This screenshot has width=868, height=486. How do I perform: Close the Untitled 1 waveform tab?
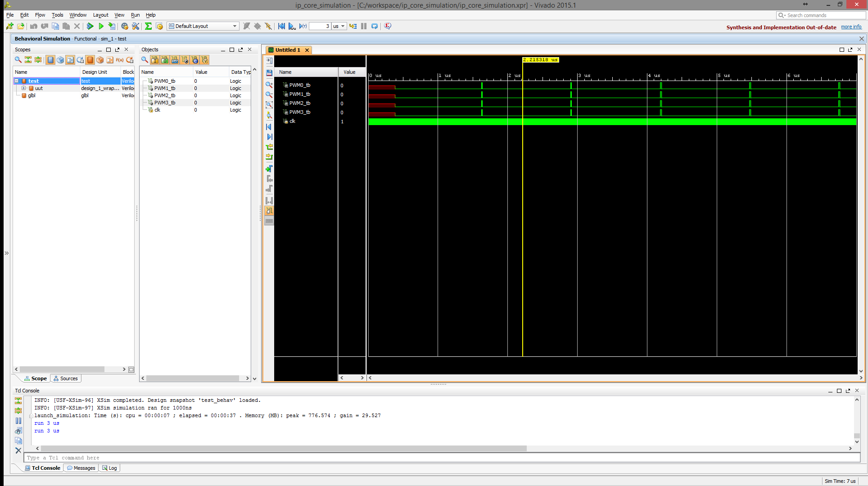[x=307, y=50]
